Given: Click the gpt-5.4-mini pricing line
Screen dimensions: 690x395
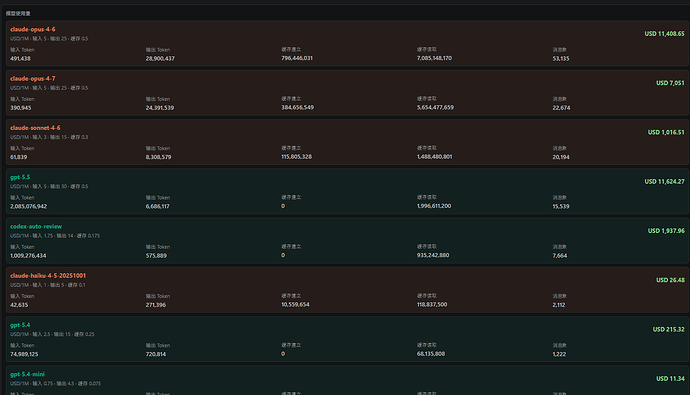Looking at the screenshot, I should tap(55, 384).
